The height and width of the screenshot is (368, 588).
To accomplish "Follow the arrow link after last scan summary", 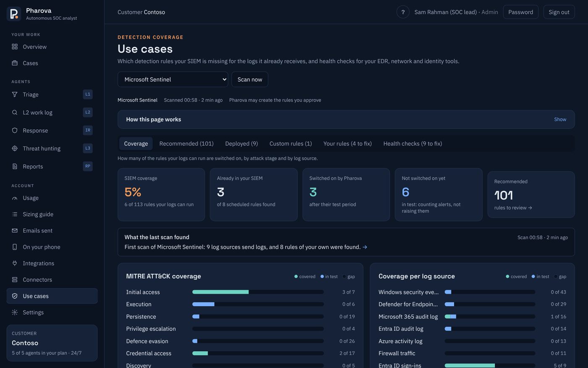I will 365,247.
